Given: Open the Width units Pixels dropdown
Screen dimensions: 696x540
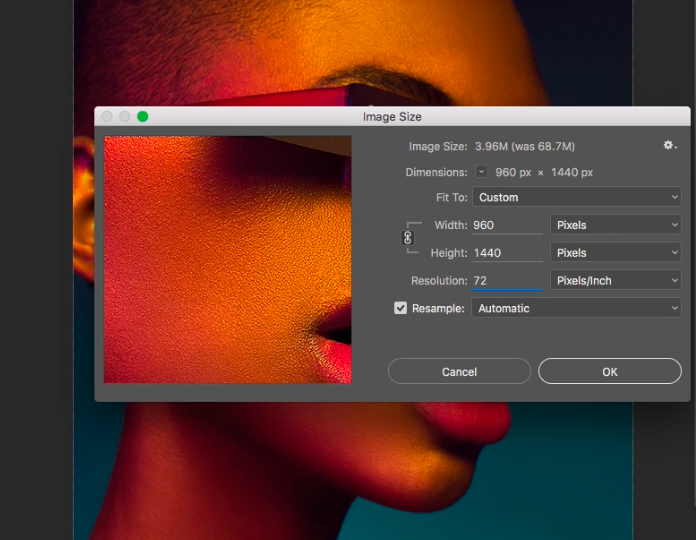Looking at the screenshot, I should pos(616,225).
